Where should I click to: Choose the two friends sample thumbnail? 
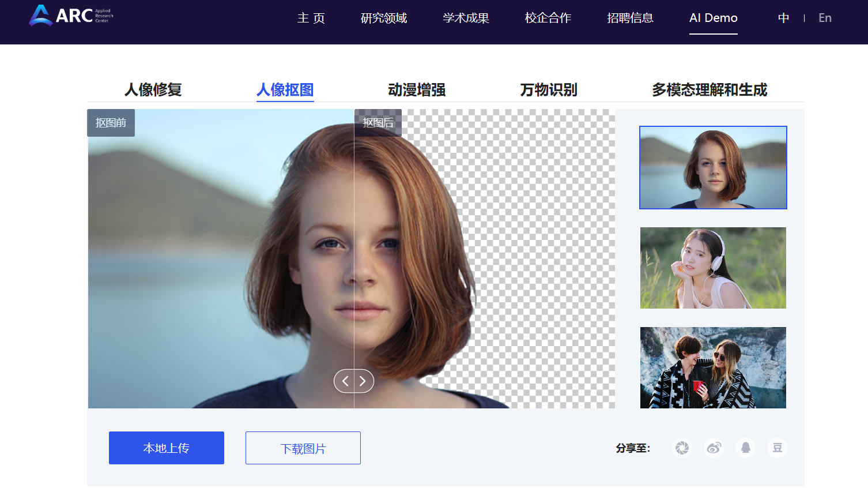pos(713,367)
